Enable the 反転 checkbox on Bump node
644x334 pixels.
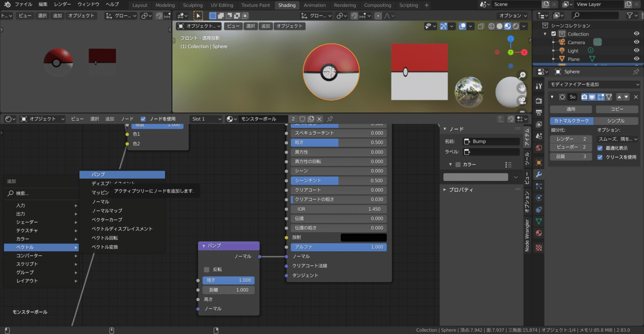tap(207, 270)
